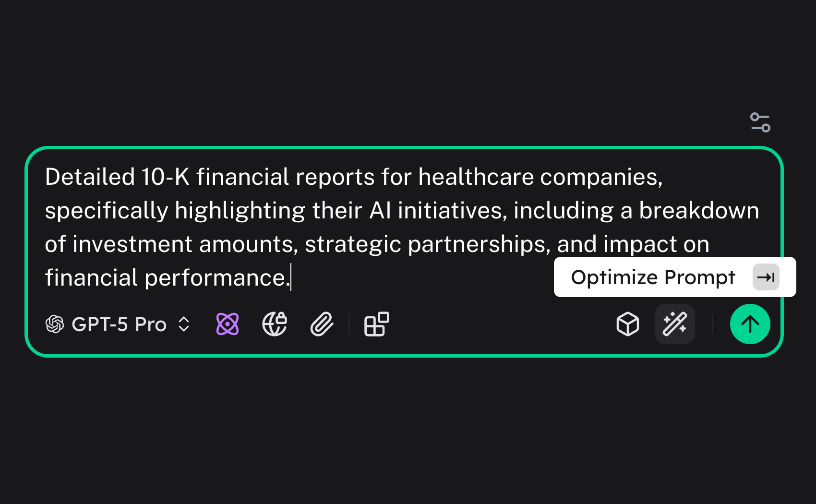Toggle the purple atom reasoning mode
The height and width of the screenshot is (504, 816).
point(228,324)
